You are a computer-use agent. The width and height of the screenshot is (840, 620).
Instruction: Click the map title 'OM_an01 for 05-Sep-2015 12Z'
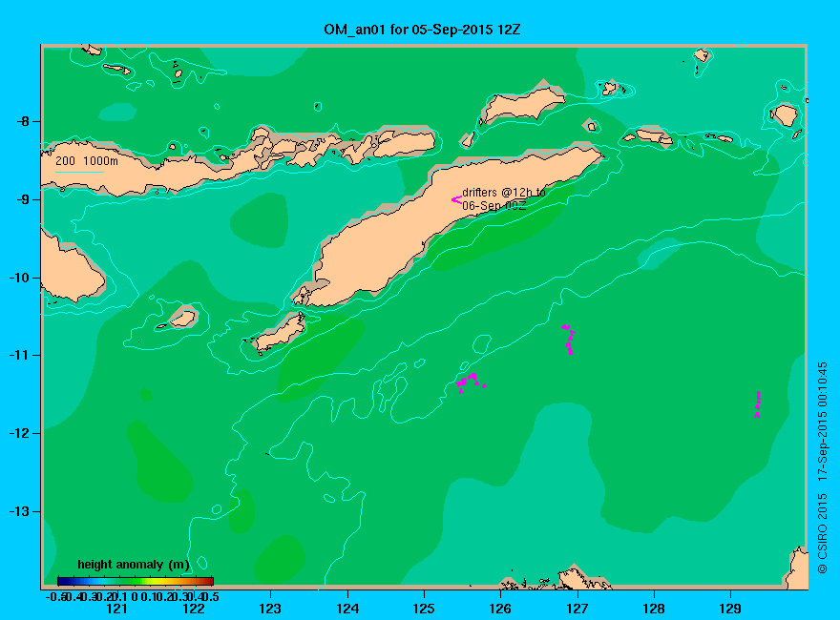422,30
